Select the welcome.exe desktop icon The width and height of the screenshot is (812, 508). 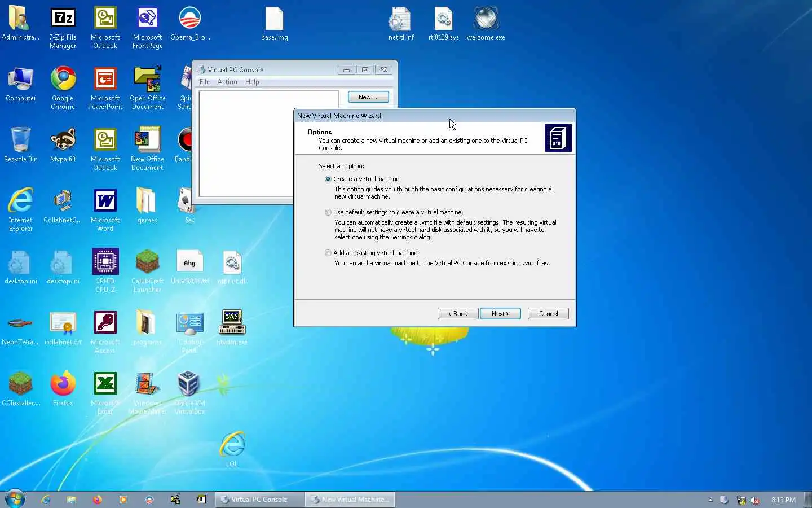coord(486,25)
